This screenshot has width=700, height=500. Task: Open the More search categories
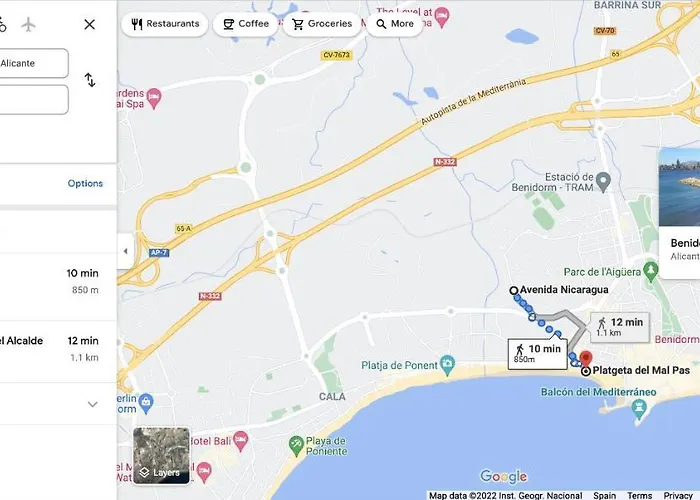tap(395, 24)
